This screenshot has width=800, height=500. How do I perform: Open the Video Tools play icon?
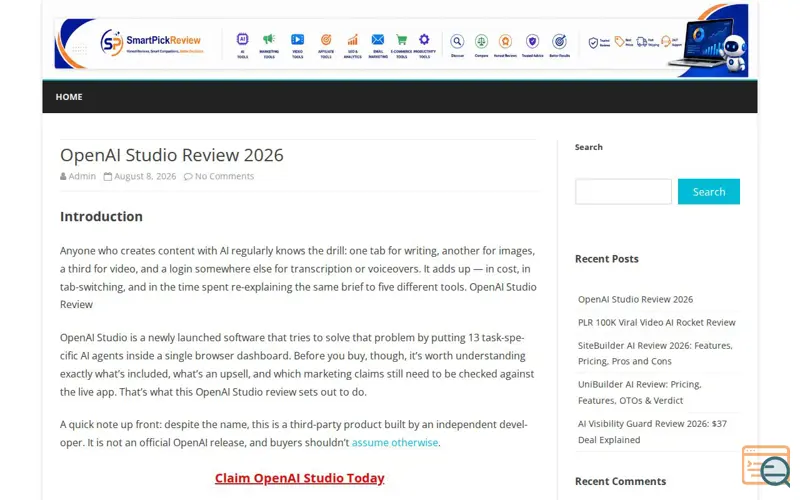point(297,39)
